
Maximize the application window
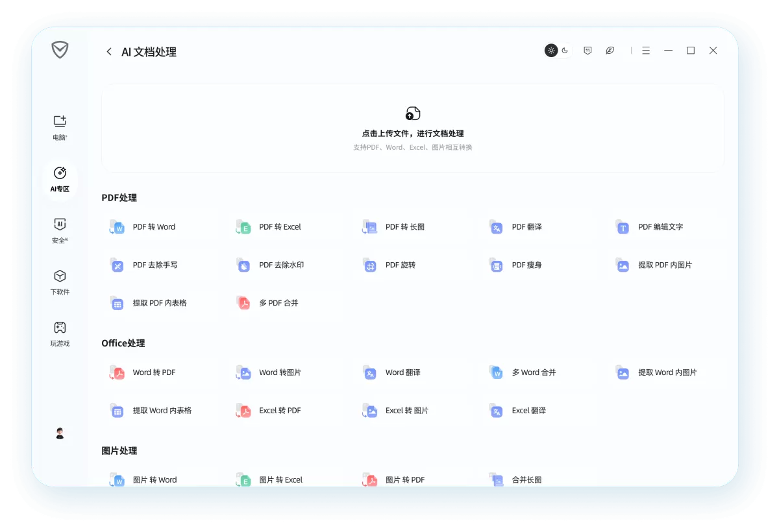click(691, 51)
